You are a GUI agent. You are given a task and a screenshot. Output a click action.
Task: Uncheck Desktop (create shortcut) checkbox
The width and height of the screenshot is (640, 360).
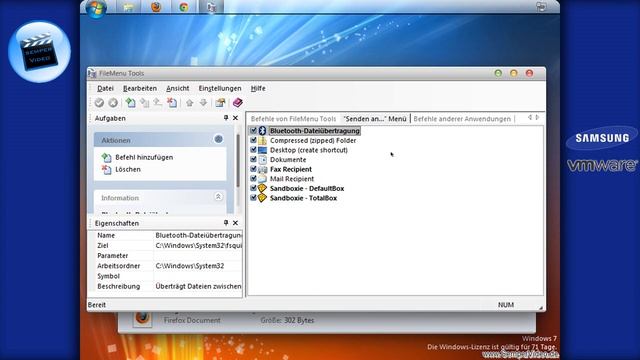[x=253, y=150]
